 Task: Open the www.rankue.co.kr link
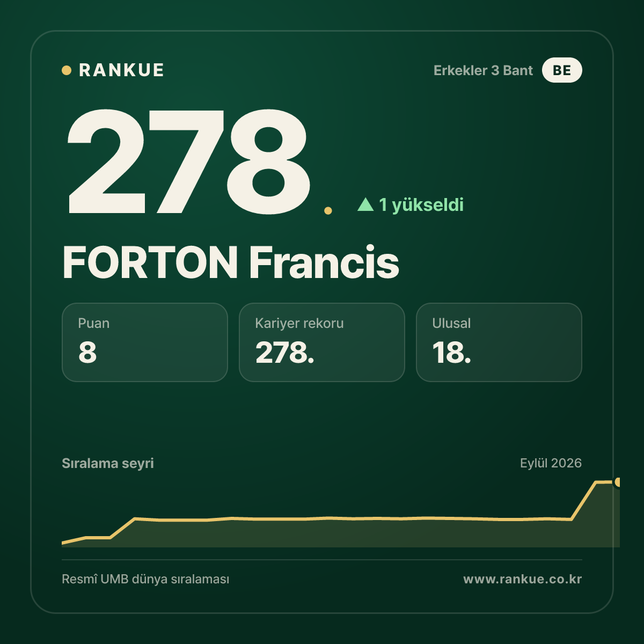coord(523,579)
